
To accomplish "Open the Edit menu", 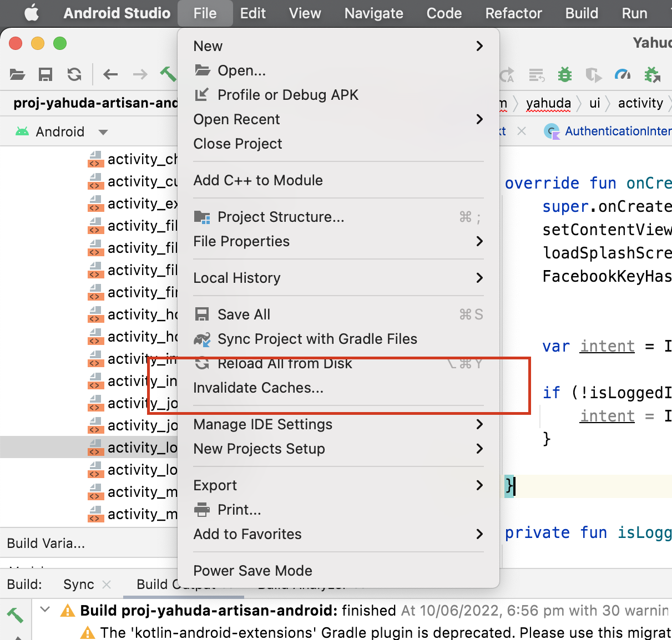I will (x=253, y=13).
